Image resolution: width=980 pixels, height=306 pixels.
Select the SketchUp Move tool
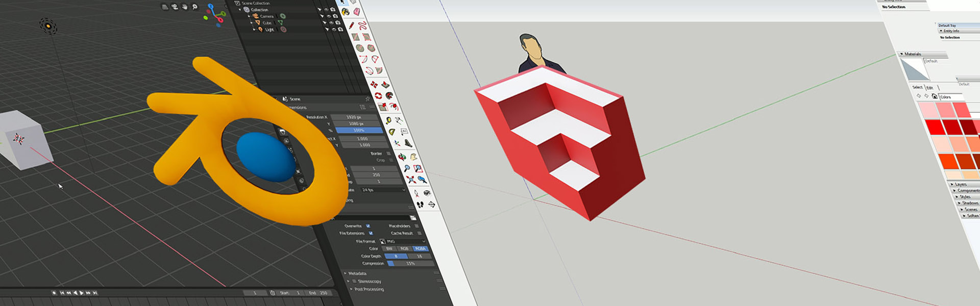(x=374, y=84)
